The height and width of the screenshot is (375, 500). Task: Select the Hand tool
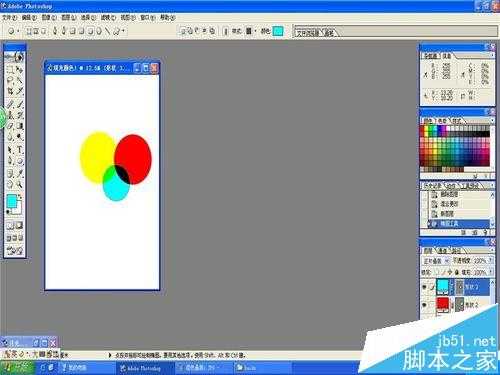coord(10,184)
